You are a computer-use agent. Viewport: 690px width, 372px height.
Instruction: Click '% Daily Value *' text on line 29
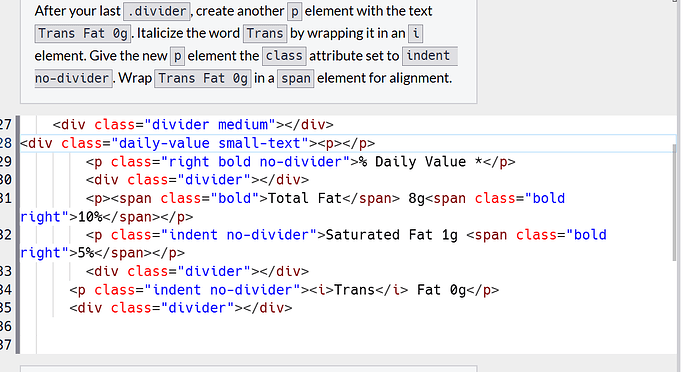pos(421,162)
